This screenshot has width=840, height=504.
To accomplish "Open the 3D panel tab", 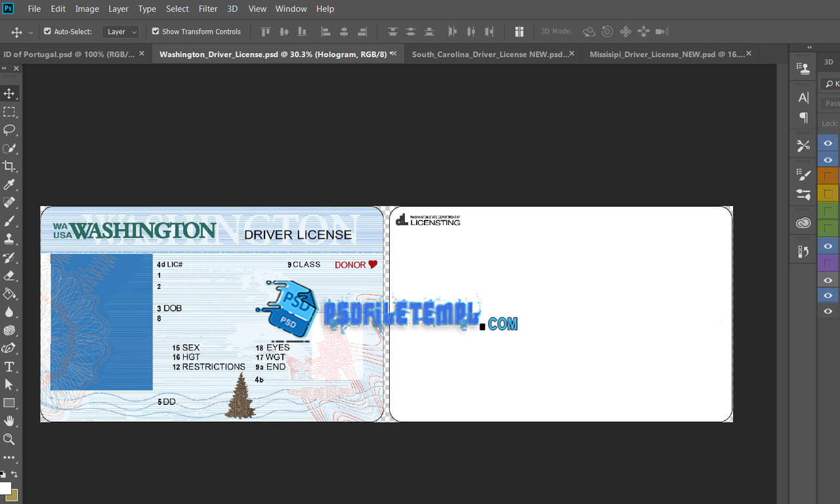I will click(x=828, y=62).
